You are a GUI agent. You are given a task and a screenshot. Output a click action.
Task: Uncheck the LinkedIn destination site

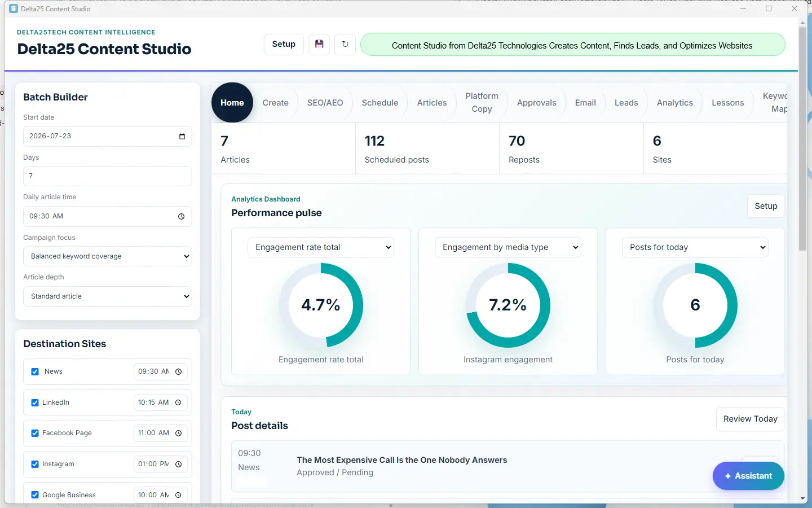point(35,402)
